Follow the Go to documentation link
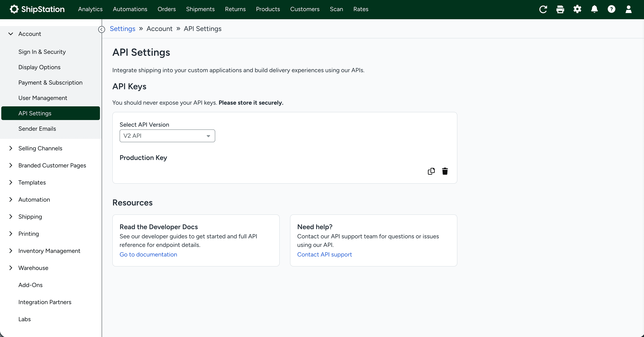 point(148,255)
